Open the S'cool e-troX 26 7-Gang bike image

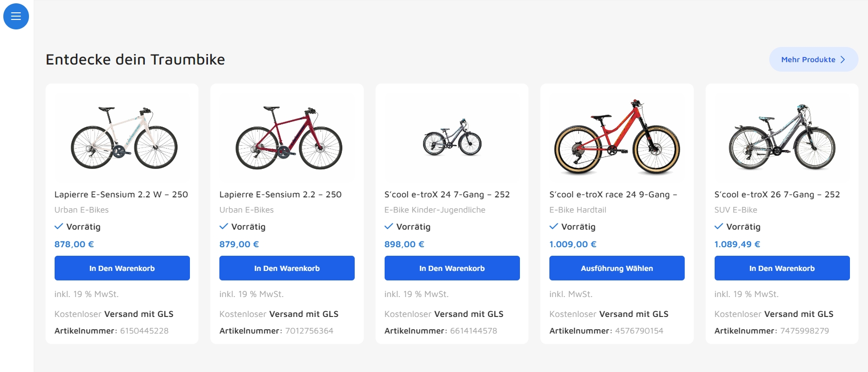coord(782,138)
